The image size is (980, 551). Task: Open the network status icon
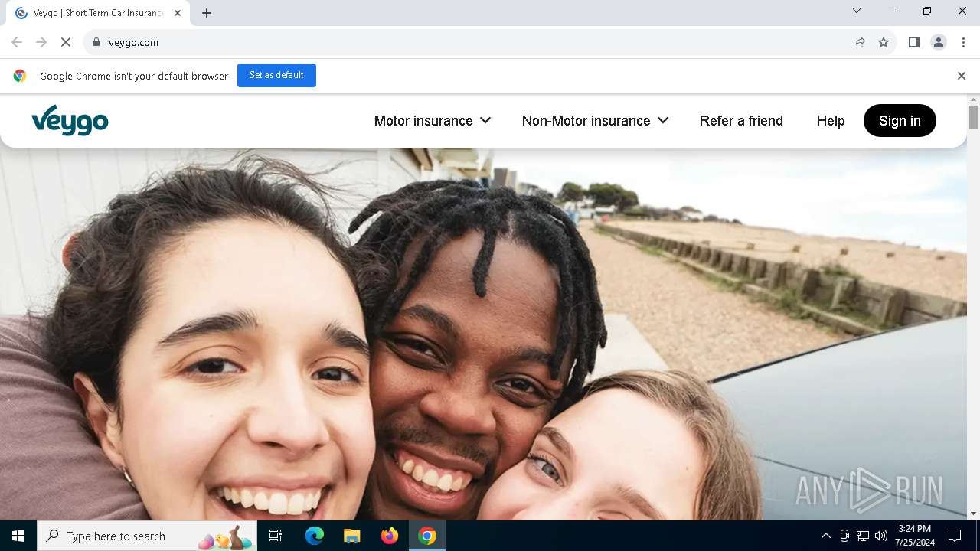click(x=863, y=536)
